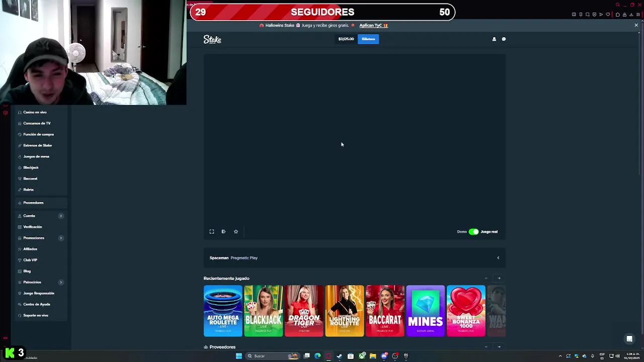This screenshot has height=362, width=644.
Task: Open Blackjack live game thumbnail
Action: 263,311
